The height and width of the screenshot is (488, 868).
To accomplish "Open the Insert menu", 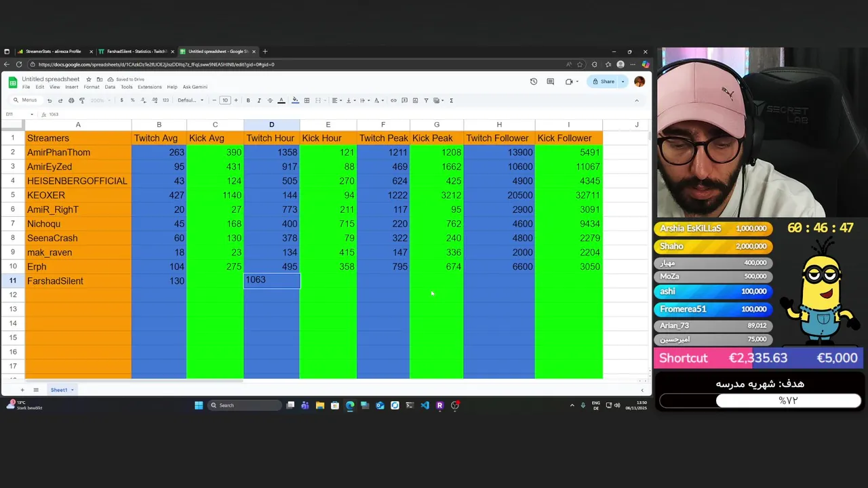I will coord(71,87).
